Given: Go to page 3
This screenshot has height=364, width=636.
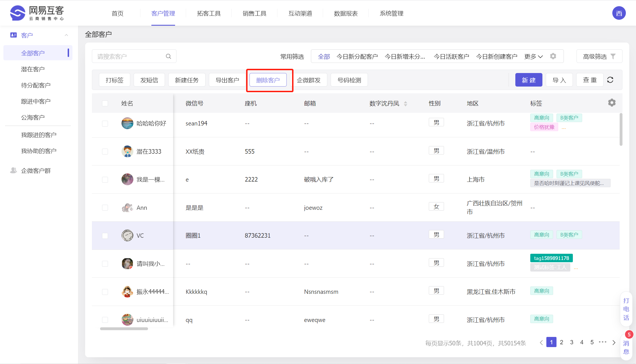Looking at the screenshot, I should (x=571, y=342).
